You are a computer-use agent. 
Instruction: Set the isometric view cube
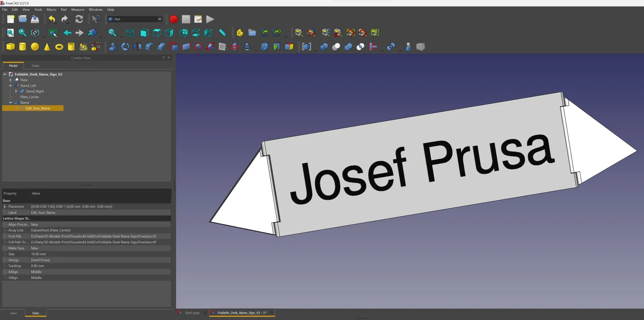130,33
